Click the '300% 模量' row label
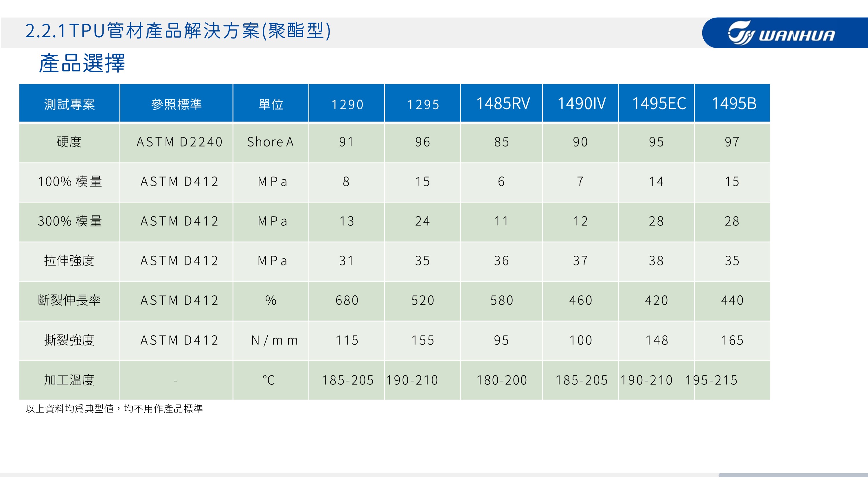 [70, 221]
